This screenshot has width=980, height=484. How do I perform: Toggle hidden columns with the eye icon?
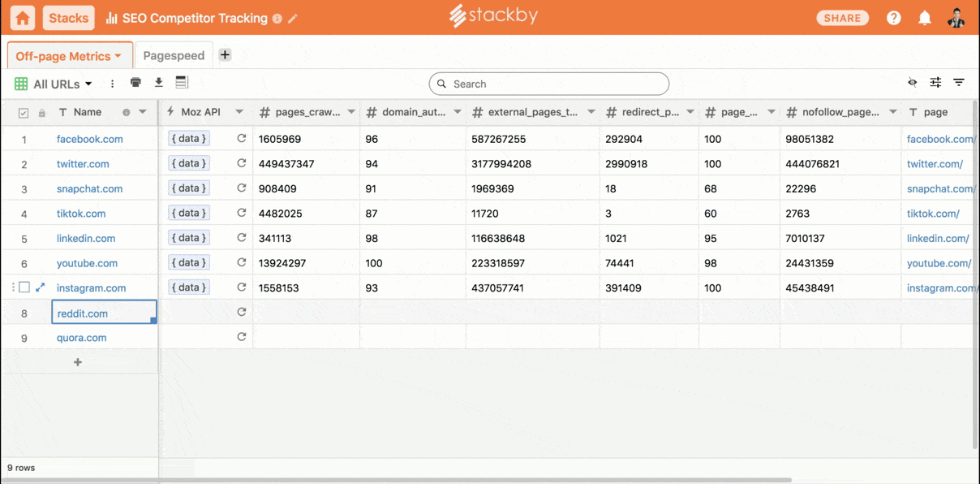coord(913,83)
